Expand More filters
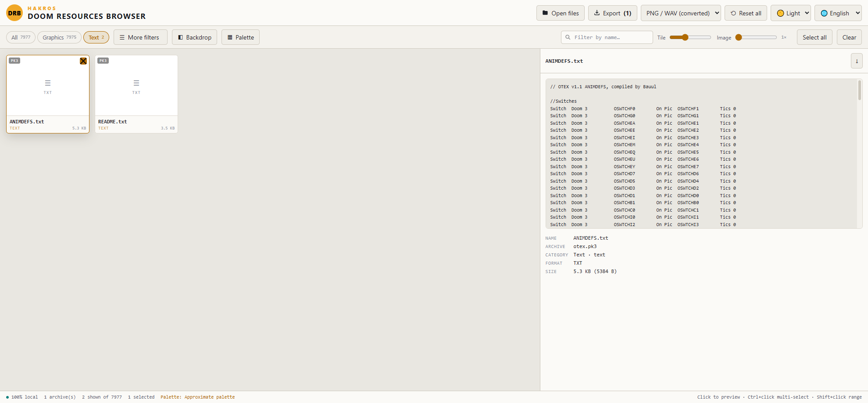The height and width of the screenshot is (403, 868). [x=140, y=37]
